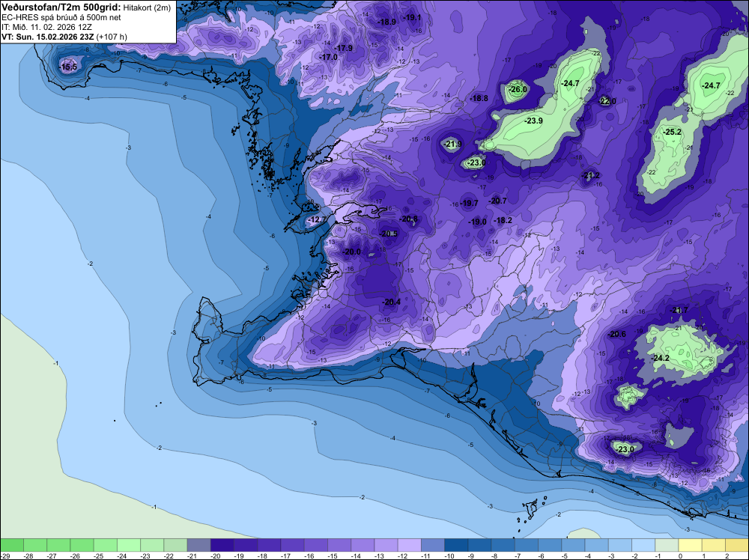This screenshot has height=560, width=749.
Task: Click the bold "-24.2" temperature label
Action: [x=660, y=358]
